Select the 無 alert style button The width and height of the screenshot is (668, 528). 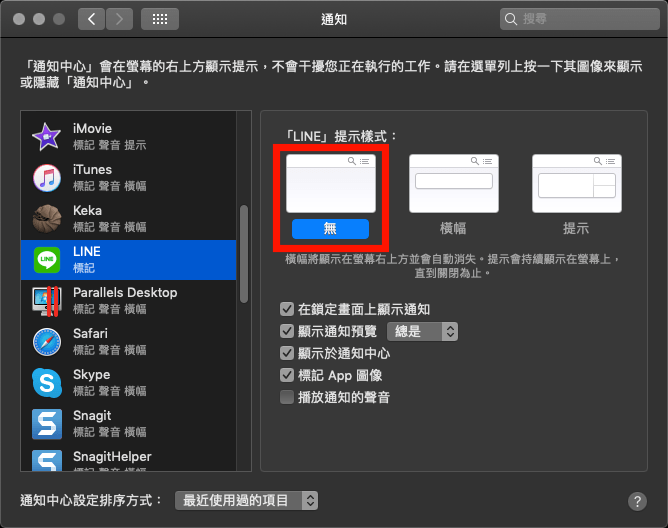pyautogui.click(x=330, y=229)
